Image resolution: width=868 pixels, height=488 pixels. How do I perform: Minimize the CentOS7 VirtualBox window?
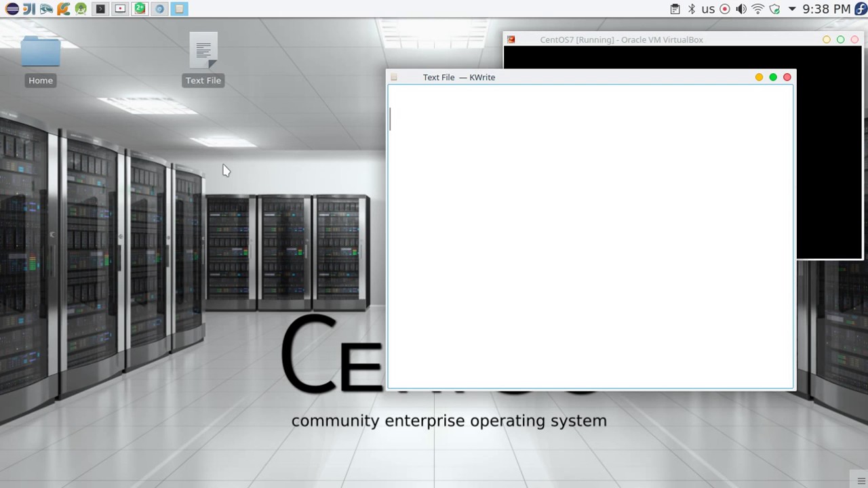[x=827, y=40]
